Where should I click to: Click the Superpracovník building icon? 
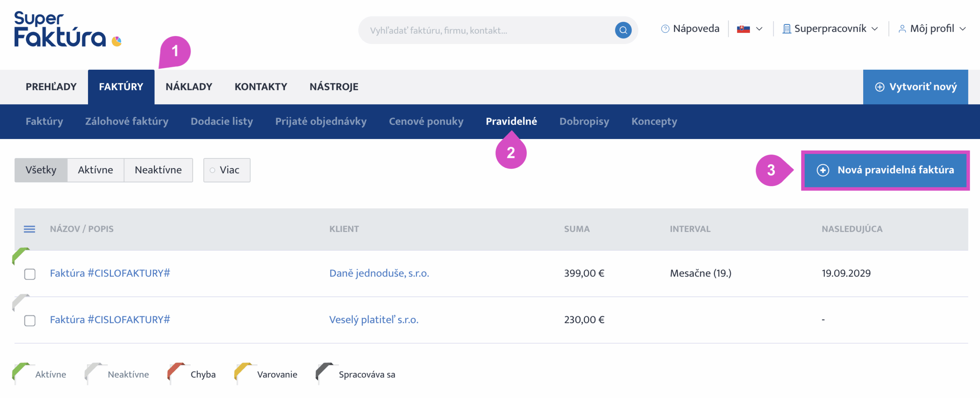click(x=787, y=29)
